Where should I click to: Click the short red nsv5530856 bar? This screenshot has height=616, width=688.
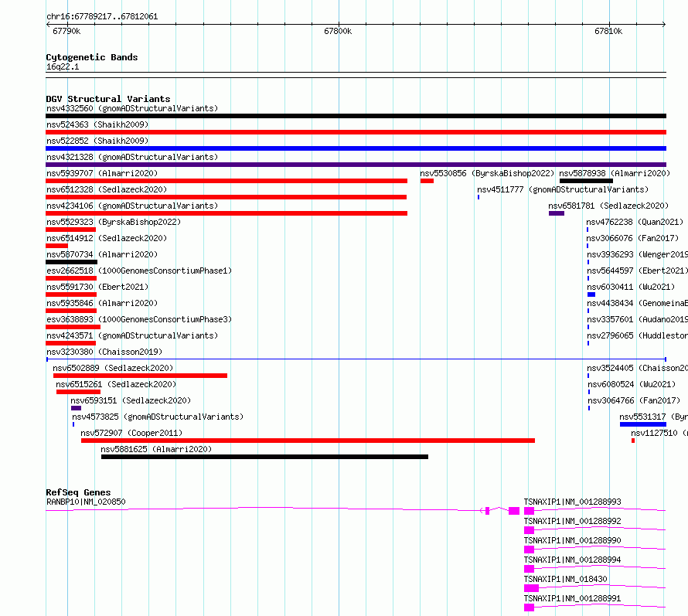[427, 181]
